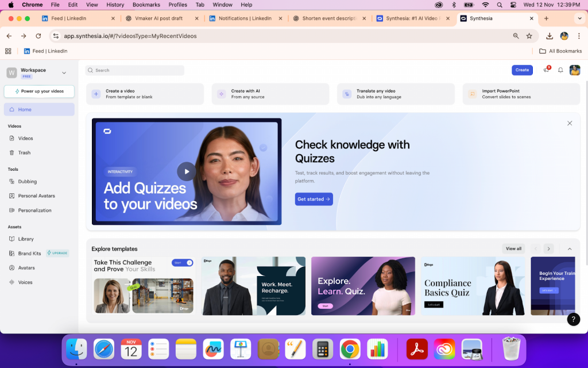Click the Dubbing icon in sidebar
Viewport: 588px width, 368px height.
coord(12,182)
